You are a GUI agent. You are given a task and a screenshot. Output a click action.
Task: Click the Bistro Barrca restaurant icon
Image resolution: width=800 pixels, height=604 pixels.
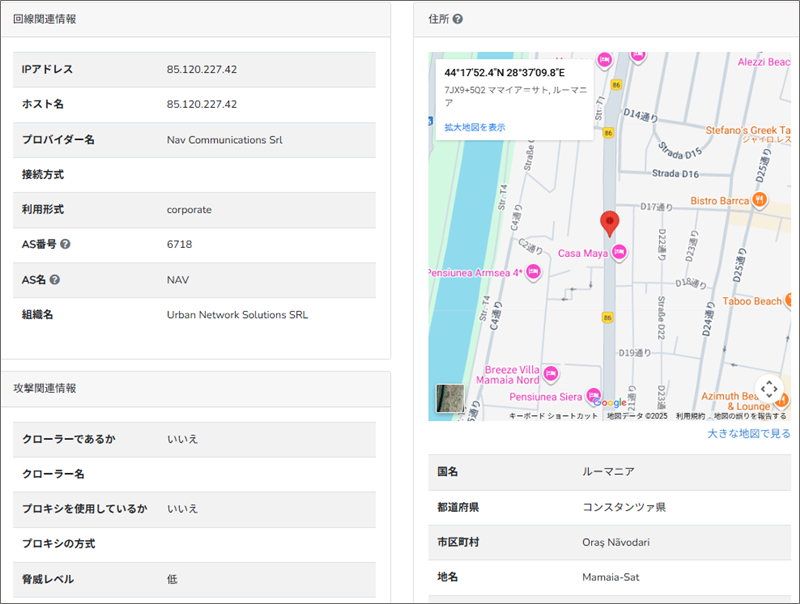click(760, 201)
